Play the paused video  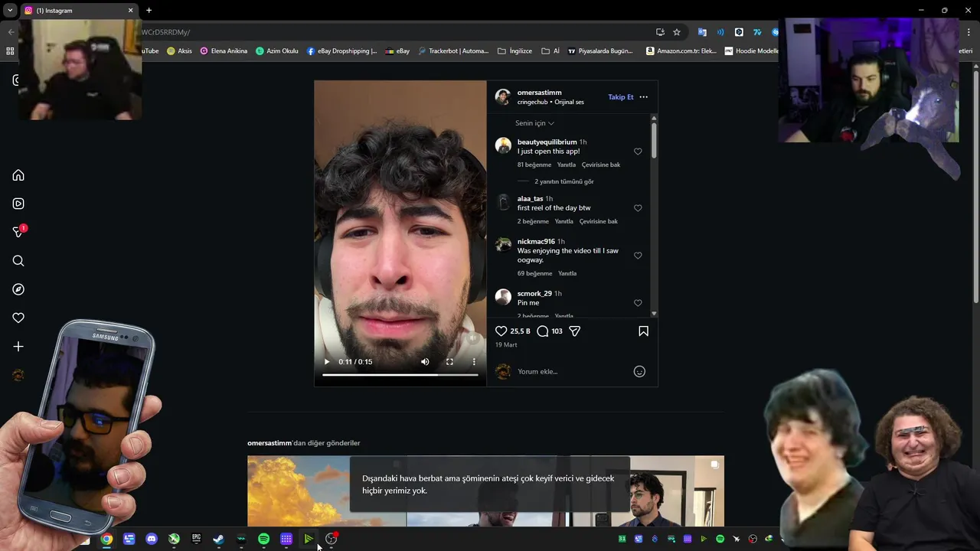pos(327,362)
